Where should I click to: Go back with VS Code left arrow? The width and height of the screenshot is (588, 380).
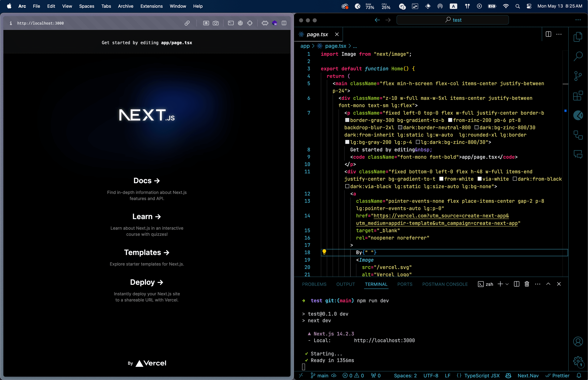pyautogui.click(x=377, y=20)
